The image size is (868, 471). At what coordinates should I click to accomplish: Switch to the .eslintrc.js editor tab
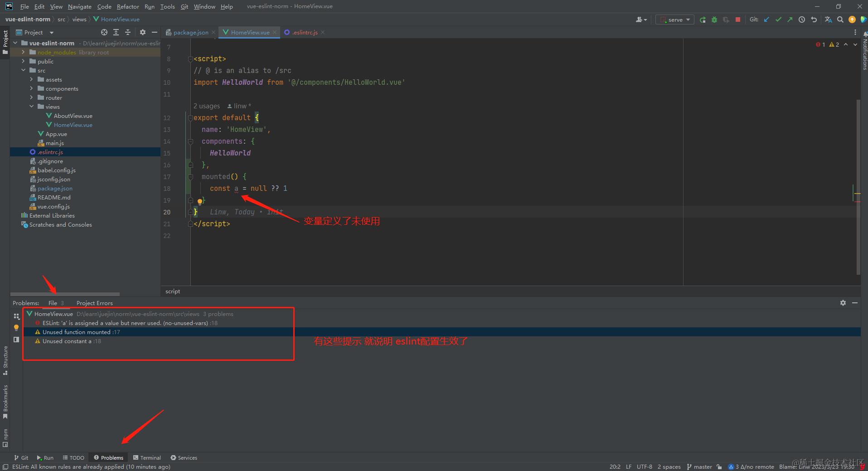(x=305, y=32)
